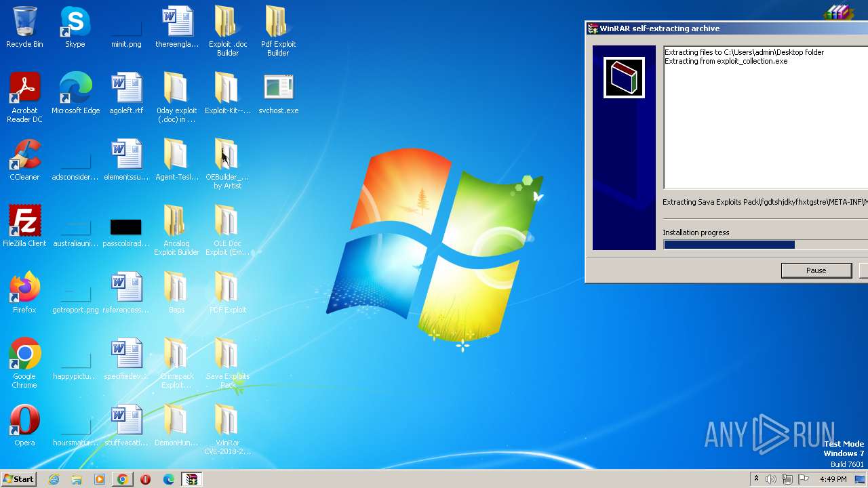This screenshot has height=488, width=868.
Task: Select the Crimepack Exploit folder
Action: point(176,363)
